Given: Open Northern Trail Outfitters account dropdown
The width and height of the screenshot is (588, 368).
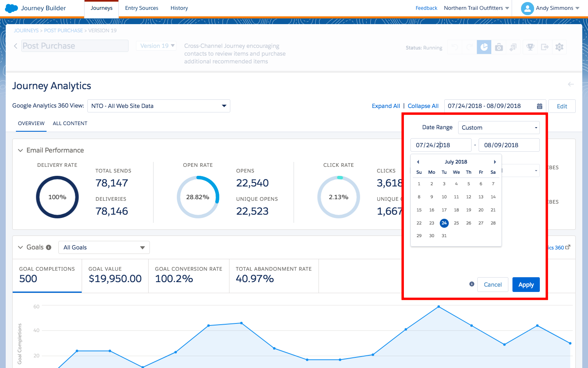Looking at the screenshot, I should click(477, 8).
